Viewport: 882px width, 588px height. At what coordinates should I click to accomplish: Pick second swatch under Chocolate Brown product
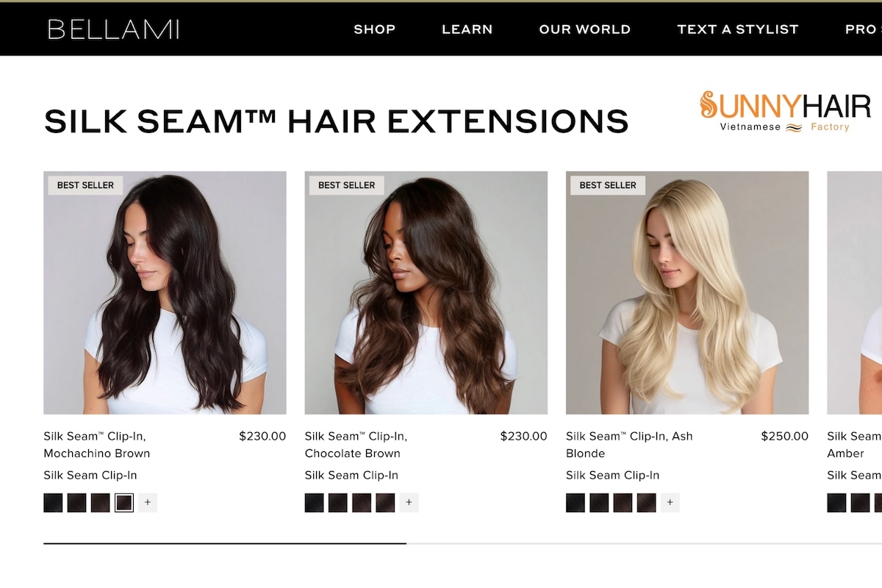(x=338, y=503)
